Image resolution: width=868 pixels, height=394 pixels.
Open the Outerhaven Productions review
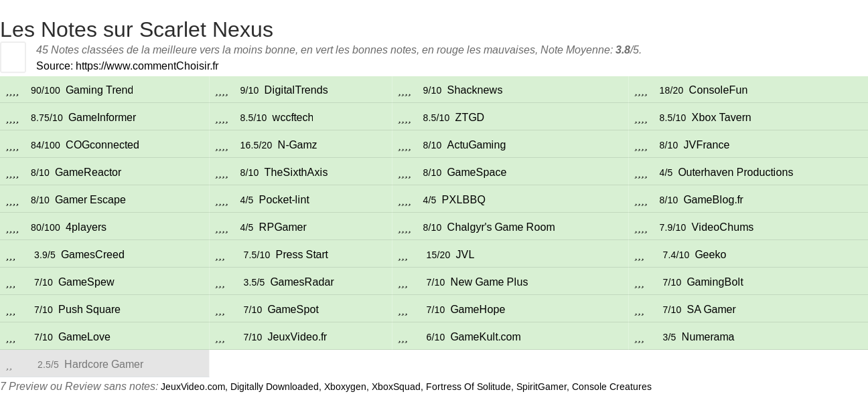pos(735,173)
